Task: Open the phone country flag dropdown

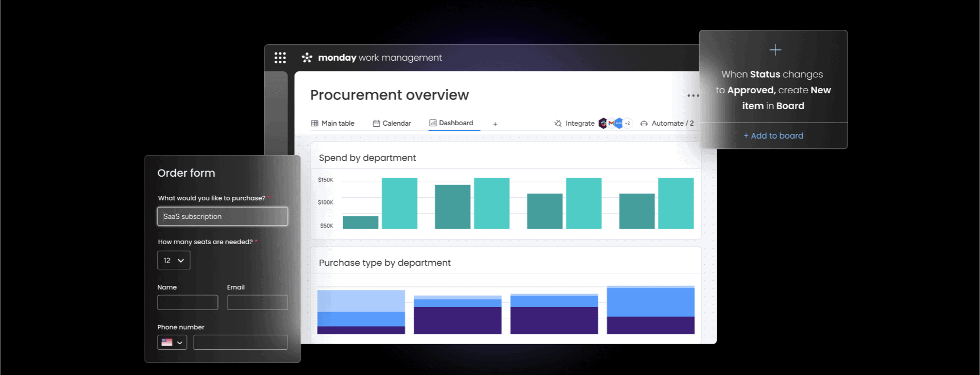Action: click(172, 342)
